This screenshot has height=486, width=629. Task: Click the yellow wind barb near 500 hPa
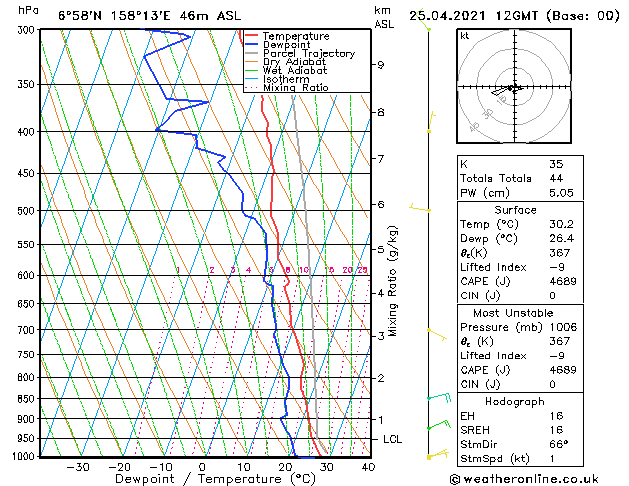pos(420,208)
